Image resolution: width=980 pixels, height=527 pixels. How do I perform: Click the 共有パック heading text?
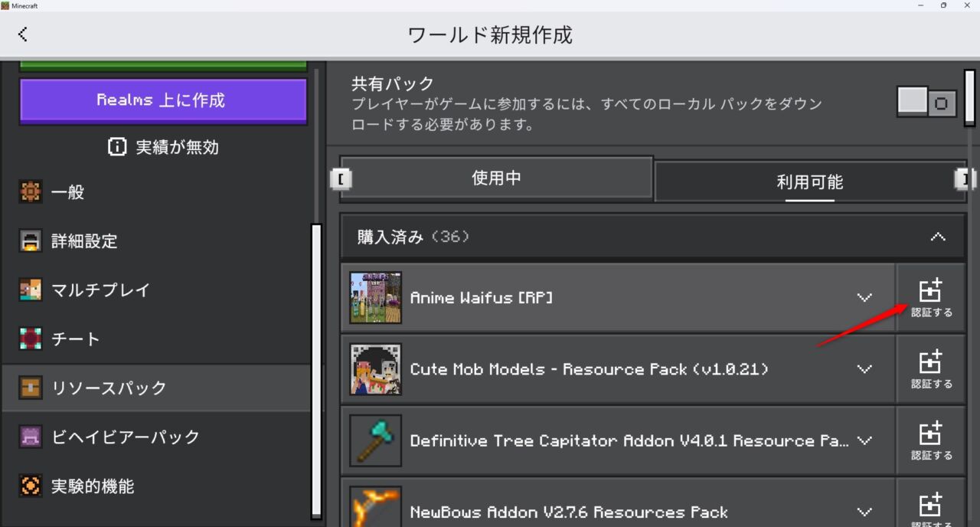point(393,83)
